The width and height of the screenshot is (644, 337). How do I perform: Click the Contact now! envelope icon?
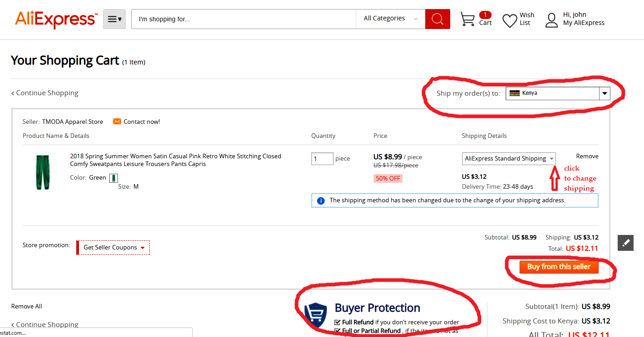117,122
